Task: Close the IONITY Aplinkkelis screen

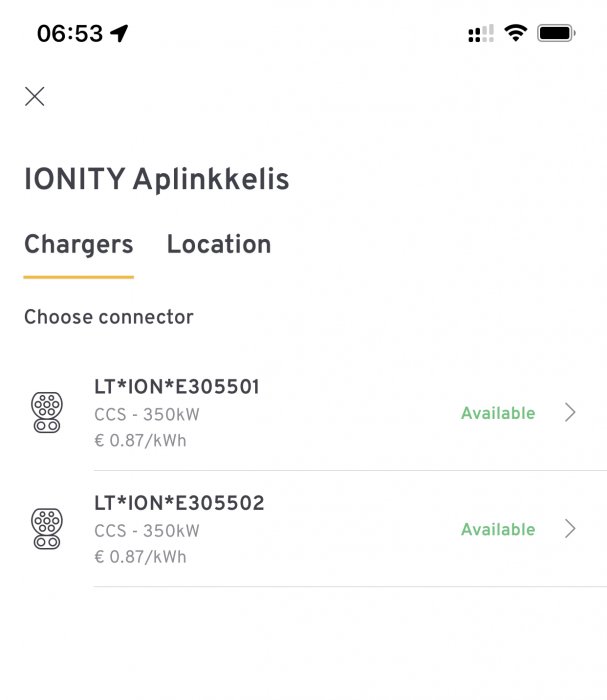Action: 35,96
